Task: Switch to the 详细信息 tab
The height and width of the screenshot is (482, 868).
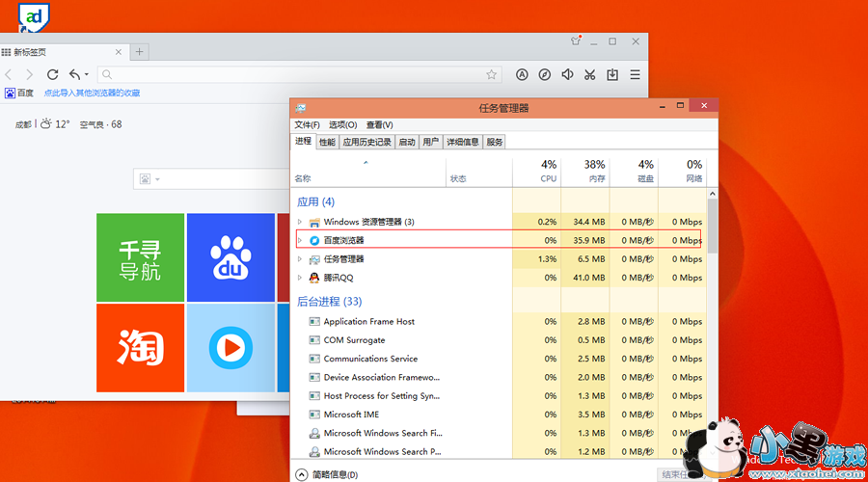Action: 462,142
